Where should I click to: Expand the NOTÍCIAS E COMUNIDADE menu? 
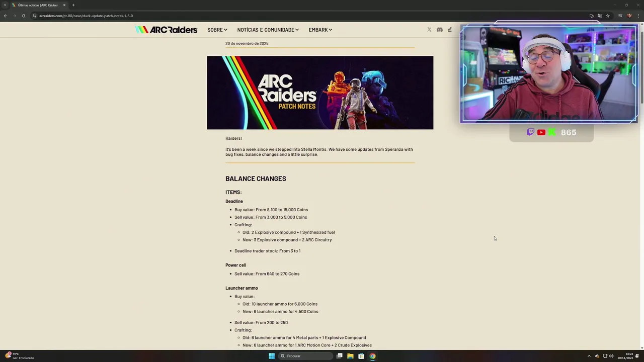pos(268,30)
